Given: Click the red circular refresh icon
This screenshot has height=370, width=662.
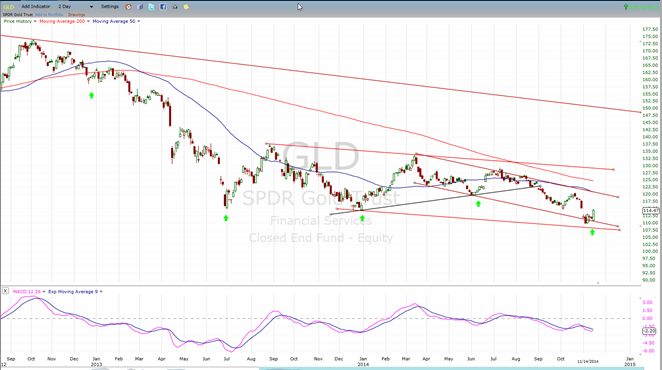Looking at the screenshot, I should point(128,7).
